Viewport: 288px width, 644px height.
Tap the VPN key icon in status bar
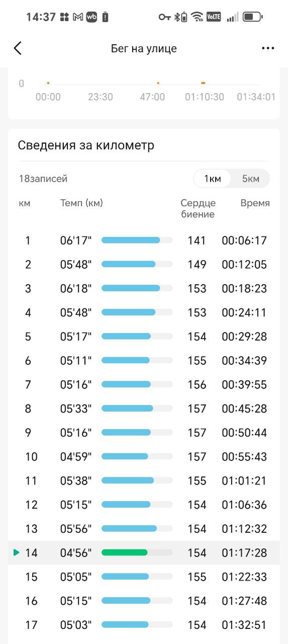(164, 17)
